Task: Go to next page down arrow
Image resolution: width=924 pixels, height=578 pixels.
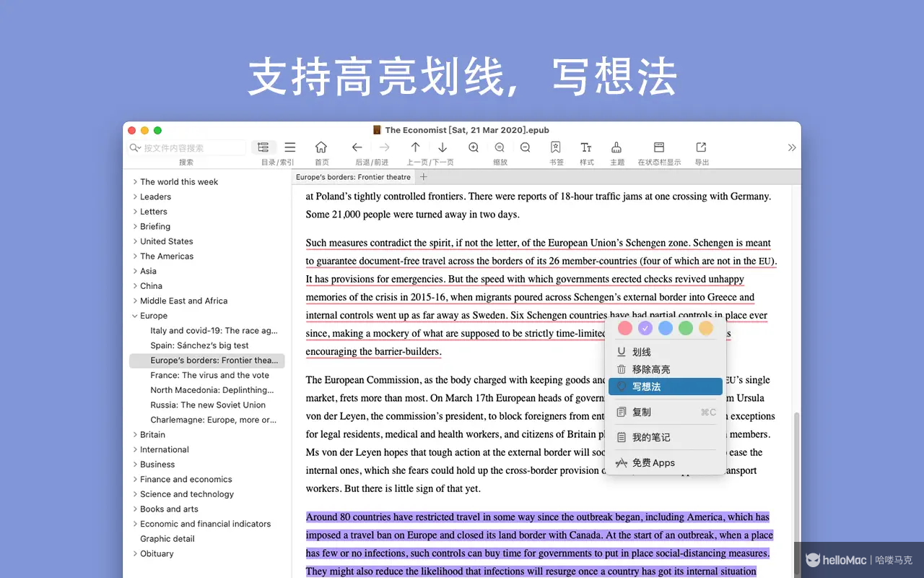Action: [443, 147]
